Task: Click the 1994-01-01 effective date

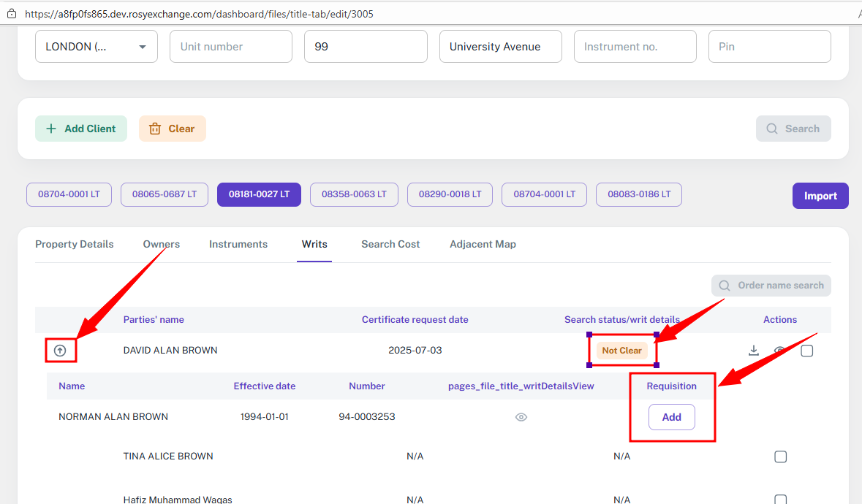Action: click(265, 416)
